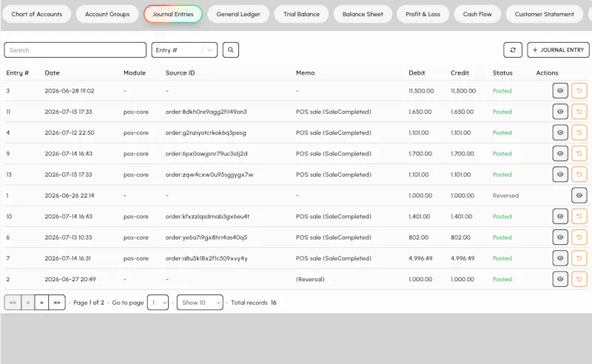
Task: Select source ID order:zqw4cxw0u95sgjjygx7w
Action: click(x=209, y=175)
